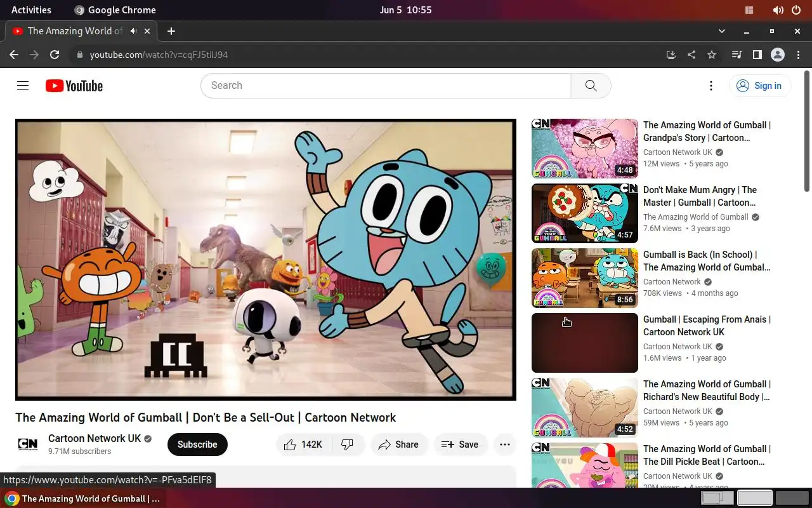Close The Amazing World tab

coord(148,30)
